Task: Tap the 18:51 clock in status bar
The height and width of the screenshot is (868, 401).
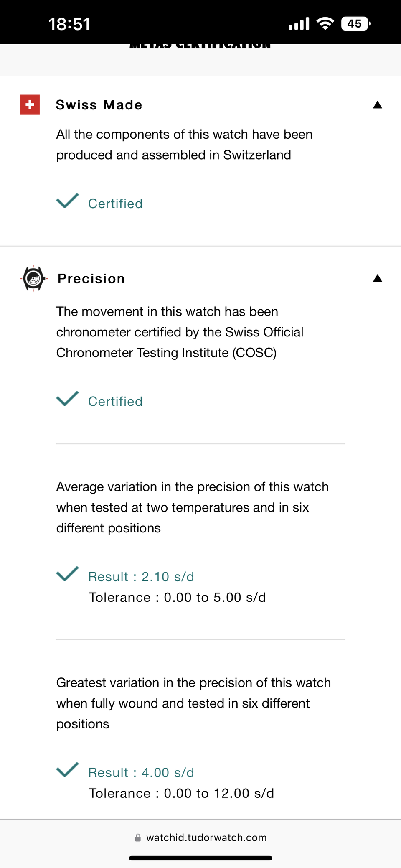Action: (69, 24)
